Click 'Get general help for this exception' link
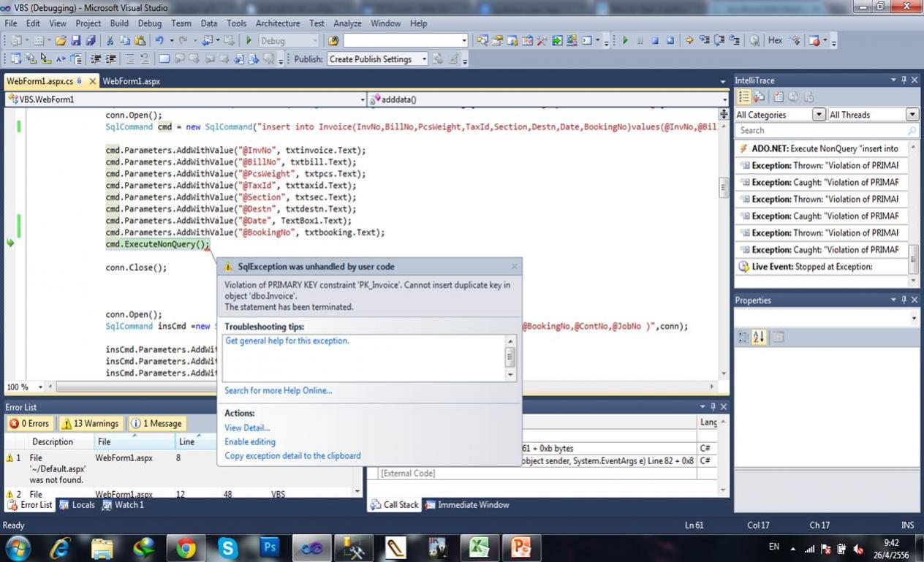 pyautogui.click(x=287, y=341)
